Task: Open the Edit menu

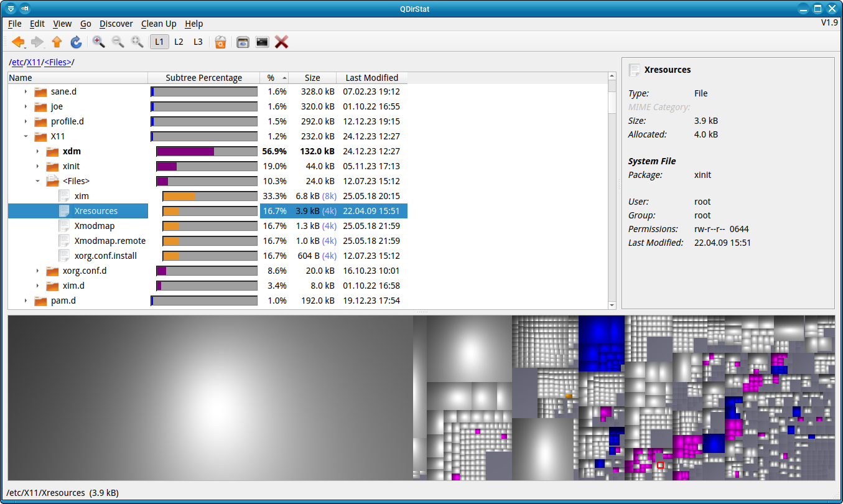Action: [x=37, y=24]
